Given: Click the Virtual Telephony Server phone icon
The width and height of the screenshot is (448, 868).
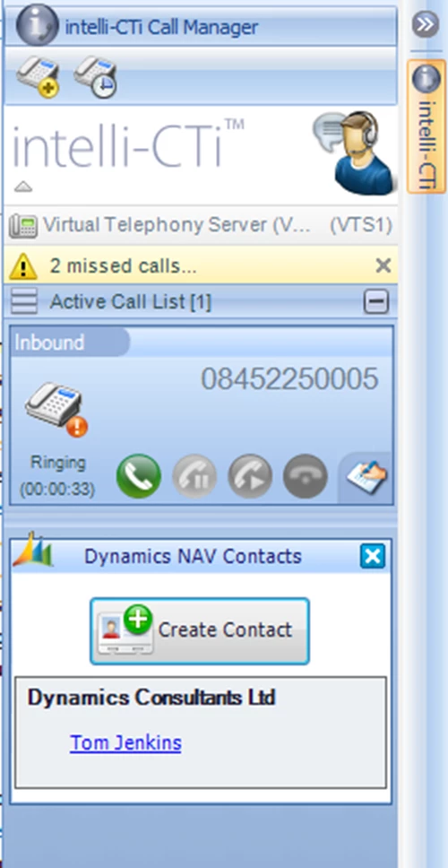Looking at the screenshot, I should 23,225.
